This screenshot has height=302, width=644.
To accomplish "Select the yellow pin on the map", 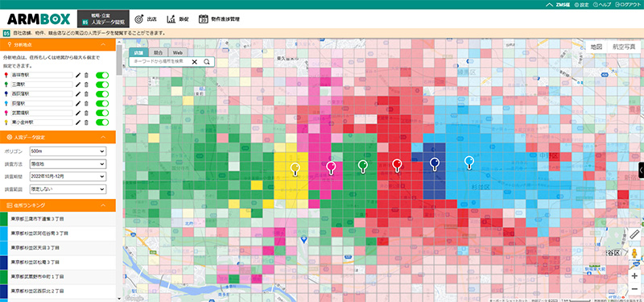I will pyautogui.click(x=295, y=169).
